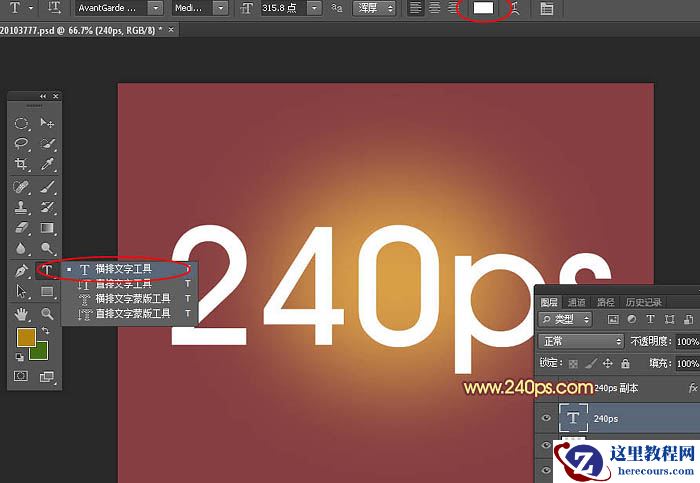The image size is (700, 483).
Task: Click the Create Warped Text icon
Action: coord(516,8)
